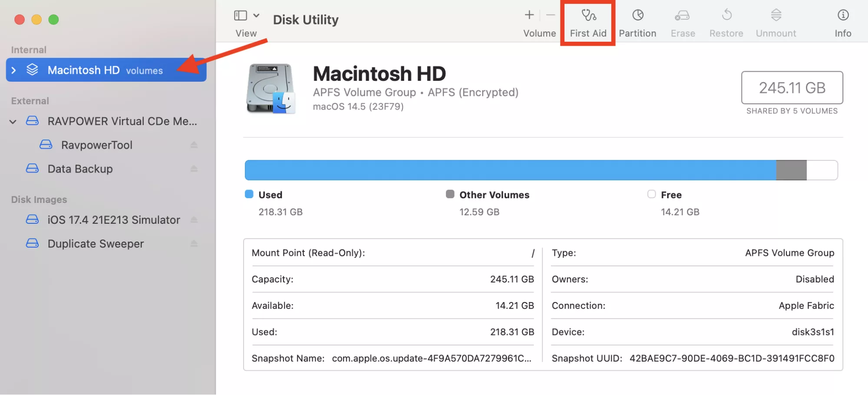
Task: Eject the RavpowerTool volume
Action: click(194, 145)
